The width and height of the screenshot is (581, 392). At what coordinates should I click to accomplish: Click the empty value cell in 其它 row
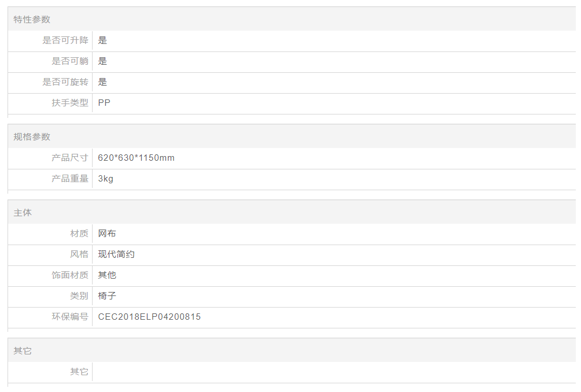click(x=333, y=372)
